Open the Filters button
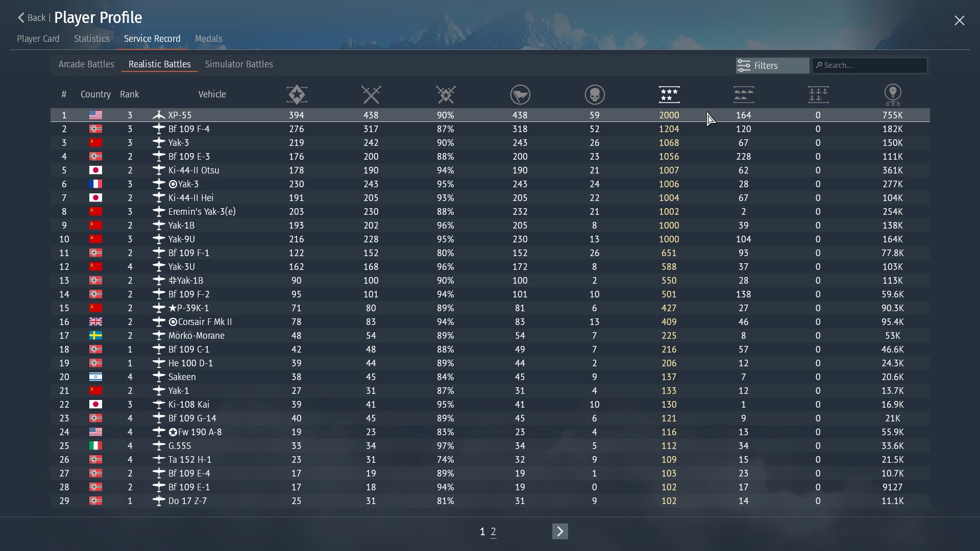The image size is (980, 551). pos(772,65)
